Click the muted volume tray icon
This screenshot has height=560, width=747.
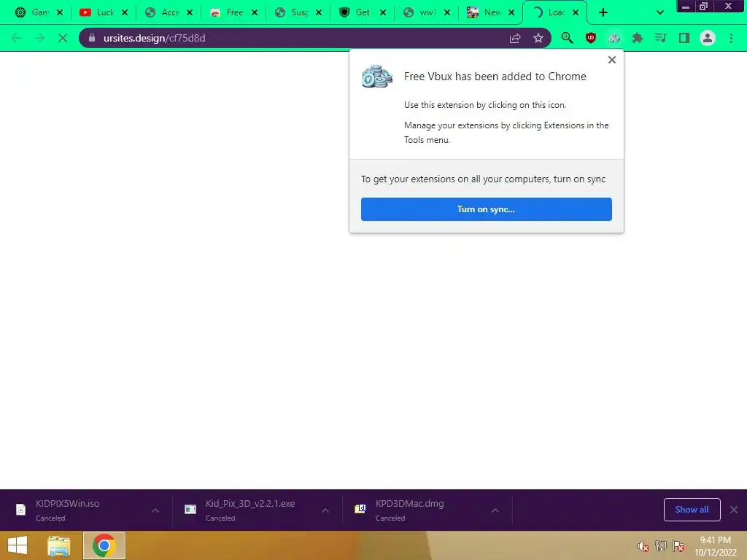click(x=643, y=546)
